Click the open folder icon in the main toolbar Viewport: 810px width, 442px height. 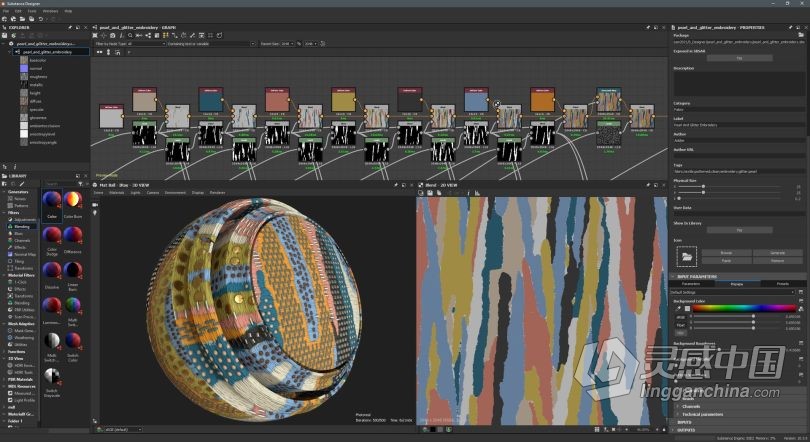[23, 19]
